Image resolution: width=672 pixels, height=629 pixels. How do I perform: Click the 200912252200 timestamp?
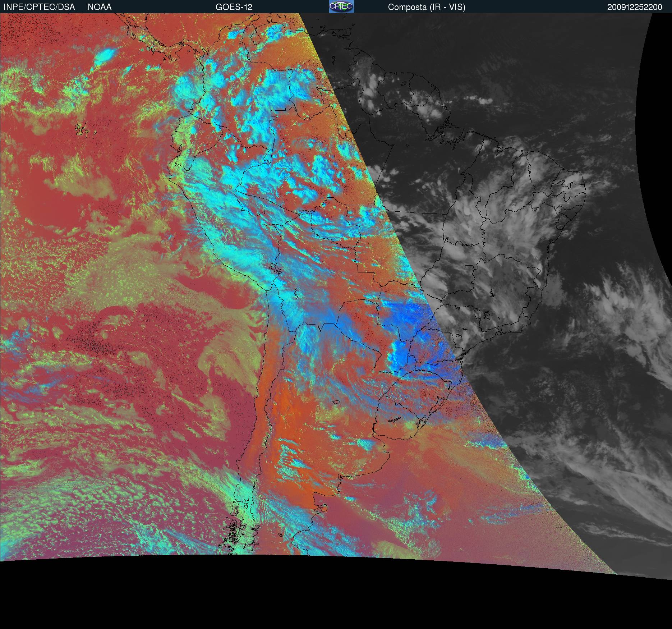click(x=635, y=7)
